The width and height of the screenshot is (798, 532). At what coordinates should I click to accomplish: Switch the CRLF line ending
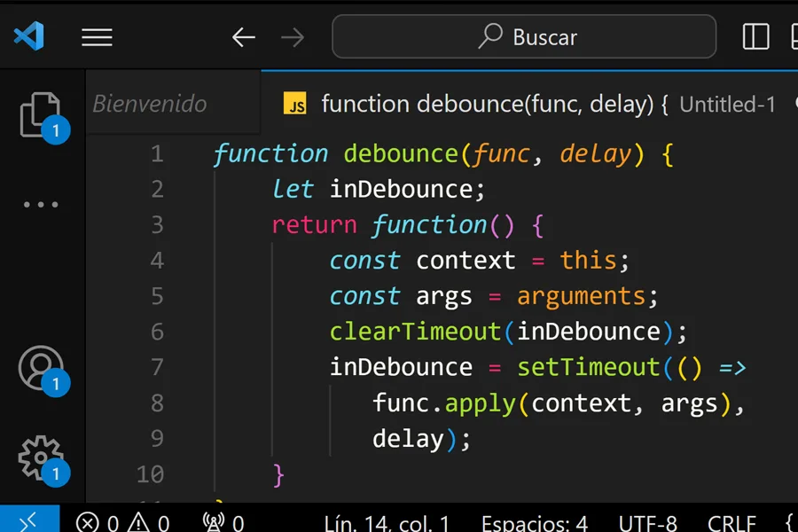pyautogui.click(x=732, y=523)
